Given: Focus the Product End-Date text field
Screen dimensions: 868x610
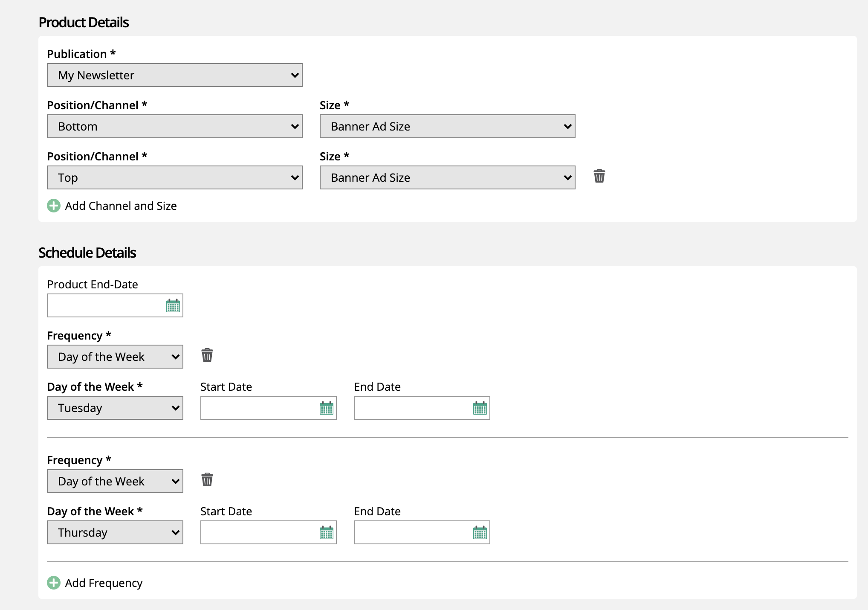Looking at the screenshot, I should pyautogui.click(x=104, y=305).
